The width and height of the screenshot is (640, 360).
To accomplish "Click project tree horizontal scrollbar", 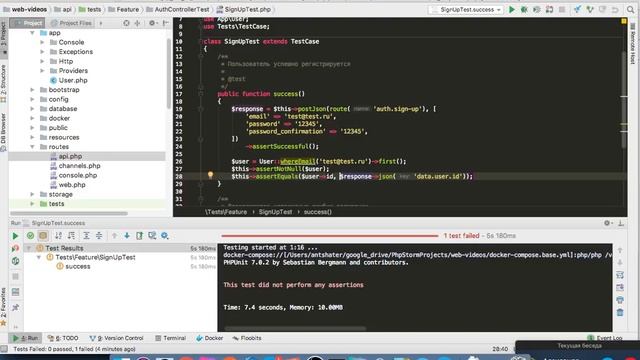I will click(x=69, y=213).
